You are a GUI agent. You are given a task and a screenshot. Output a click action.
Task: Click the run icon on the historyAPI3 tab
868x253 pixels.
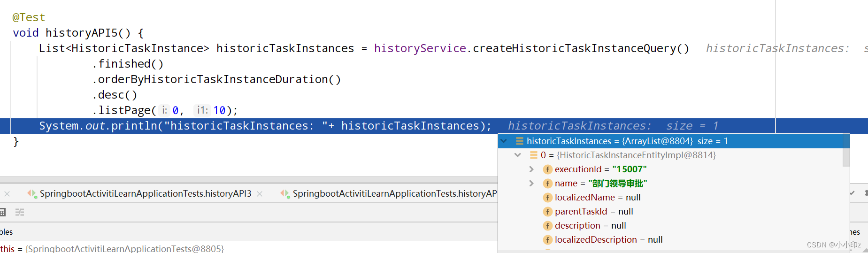pos(32,193)
